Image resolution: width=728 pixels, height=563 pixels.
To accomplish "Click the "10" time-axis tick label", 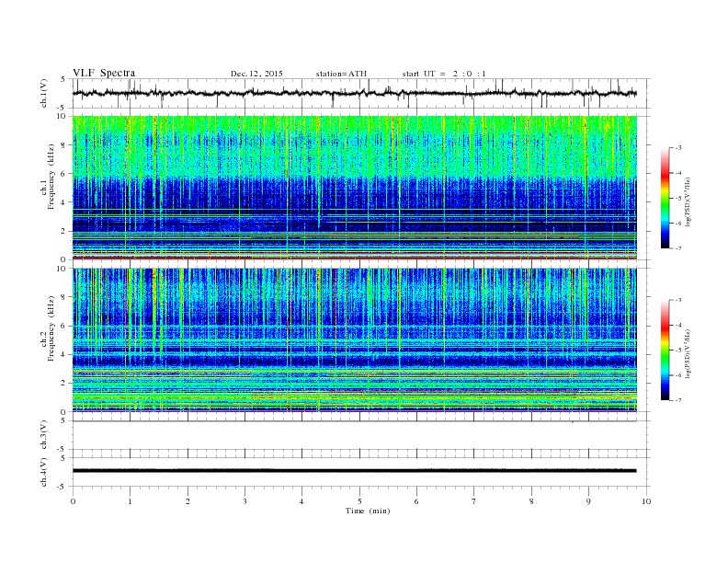I will 646,501.
